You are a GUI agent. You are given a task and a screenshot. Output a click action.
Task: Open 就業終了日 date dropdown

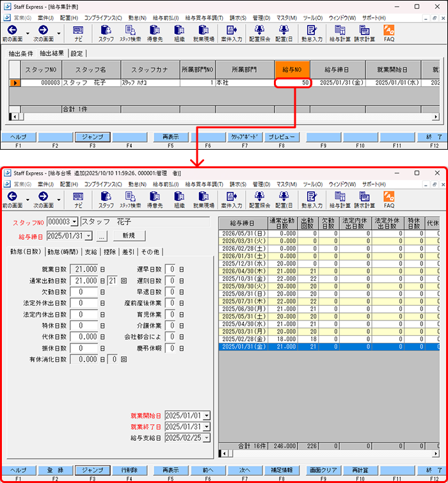207,427
